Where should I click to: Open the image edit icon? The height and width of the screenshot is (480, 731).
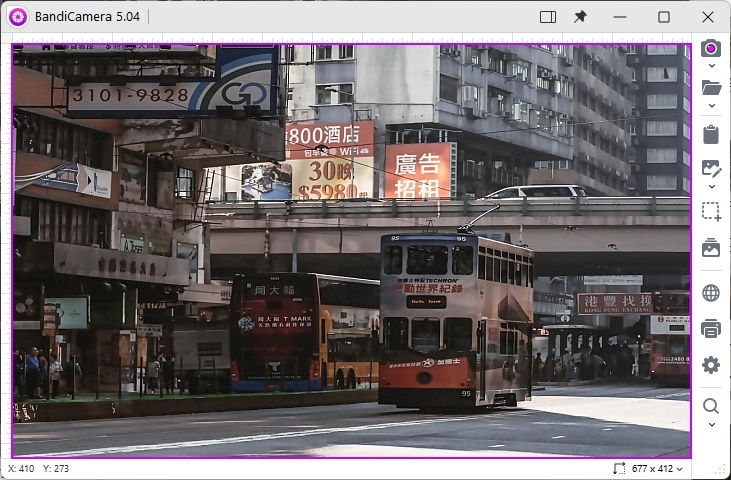[711, 169]
